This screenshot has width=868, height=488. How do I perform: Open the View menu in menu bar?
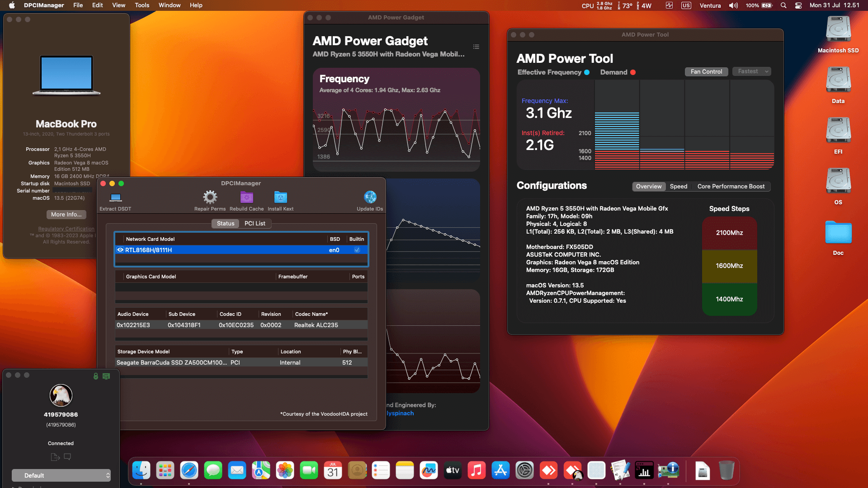pyautogui.click(x=118, y=5)
